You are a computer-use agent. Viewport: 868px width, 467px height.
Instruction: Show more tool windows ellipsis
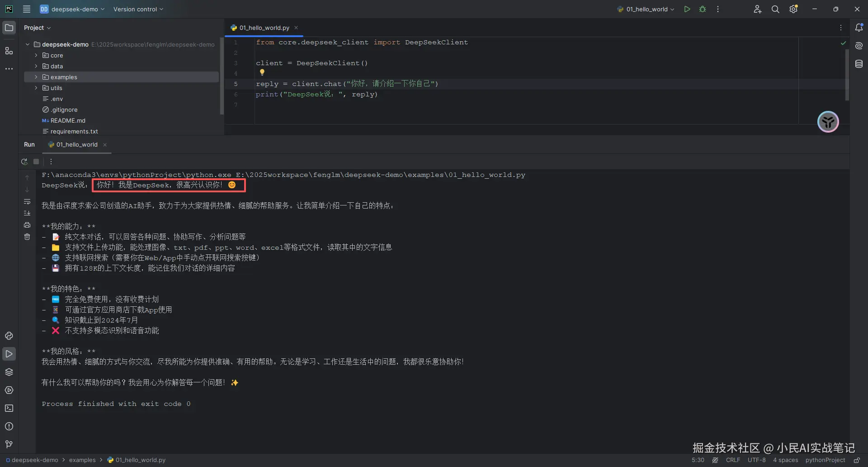click(9, 69)
